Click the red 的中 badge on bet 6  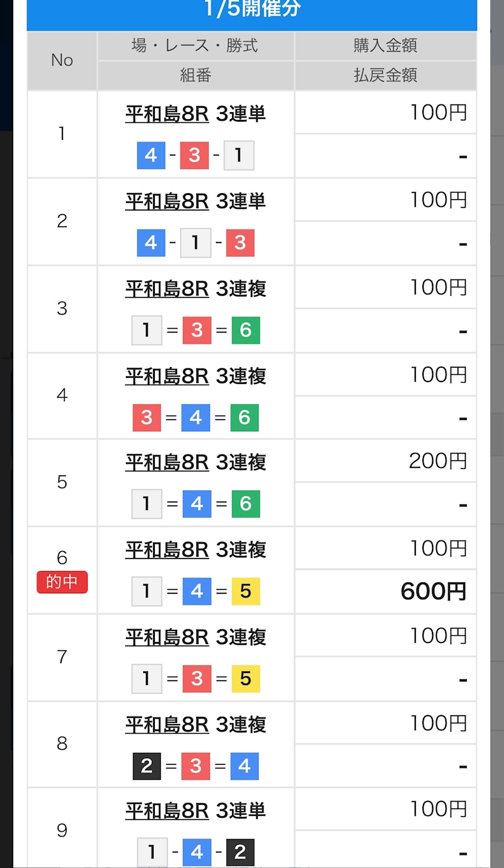tap(62, 582)
